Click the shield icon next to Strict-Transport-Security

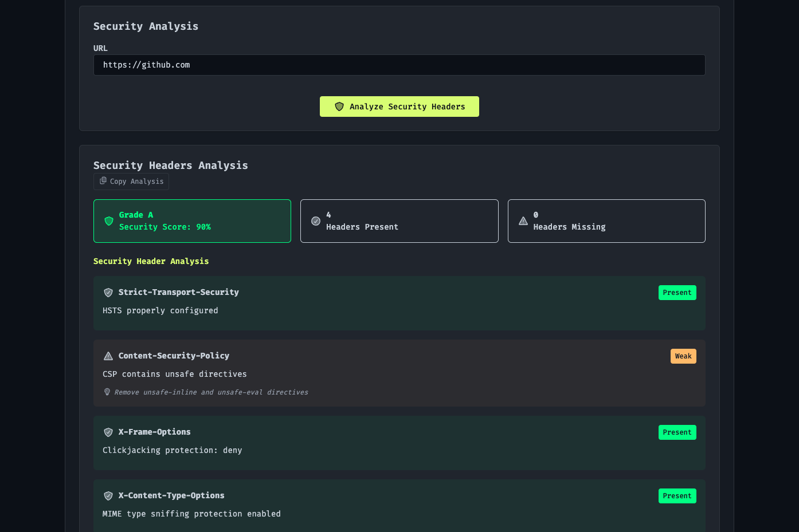108,293
